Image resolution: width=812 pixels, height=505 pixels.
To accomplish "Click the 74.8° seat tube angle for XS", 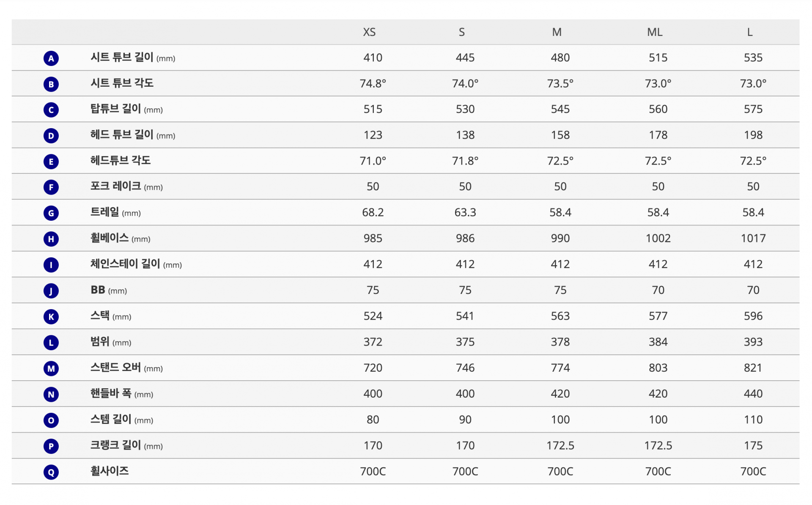I will coord(373,83).
